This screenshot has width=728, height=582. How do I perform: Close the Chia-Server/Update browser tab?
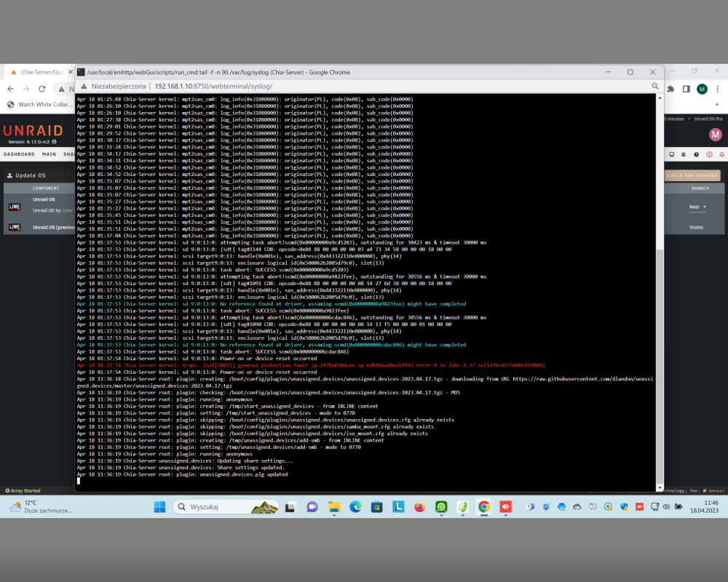point(71,72)
